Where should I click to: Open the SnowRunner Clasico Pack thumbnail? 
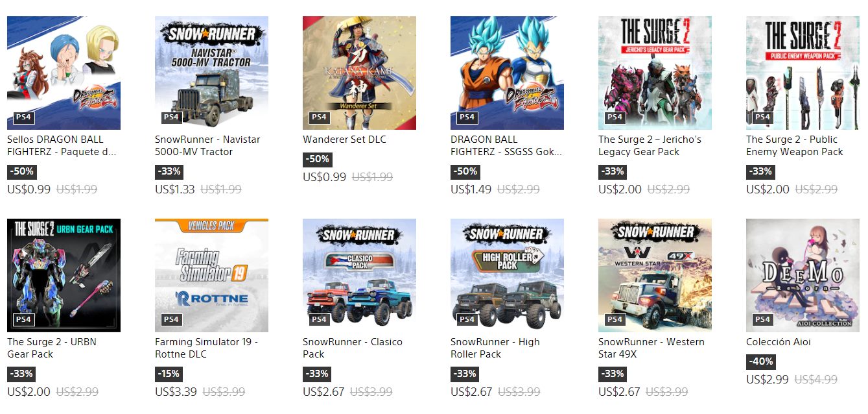coord(359,275)
